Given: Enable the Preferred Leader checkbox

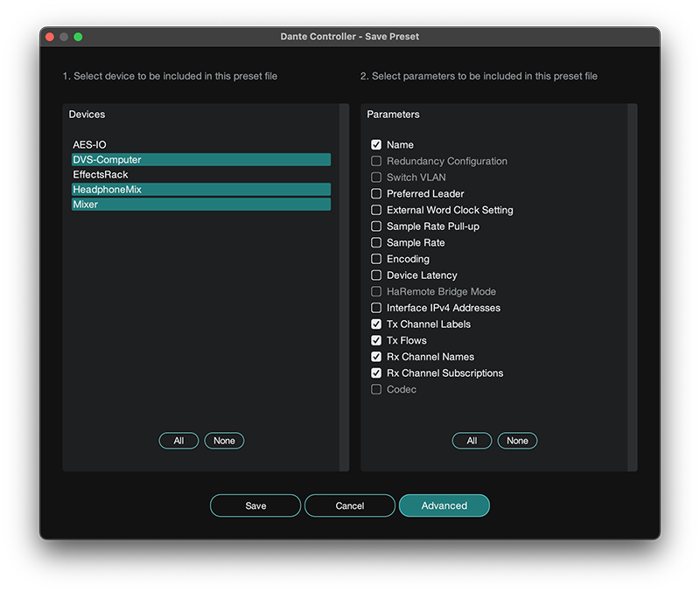Looking at the screenshot, I should click(x=376, y=193).
